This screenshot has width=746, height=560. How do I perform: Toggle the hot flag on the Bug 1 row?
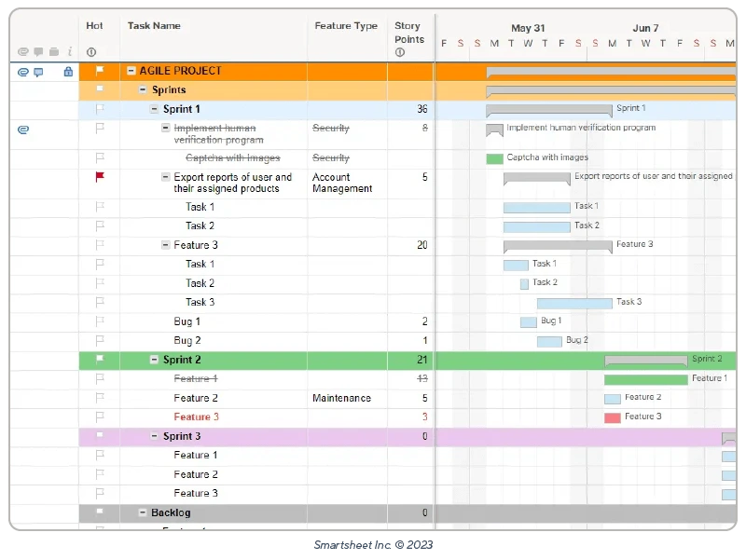[x=98, y=321]
